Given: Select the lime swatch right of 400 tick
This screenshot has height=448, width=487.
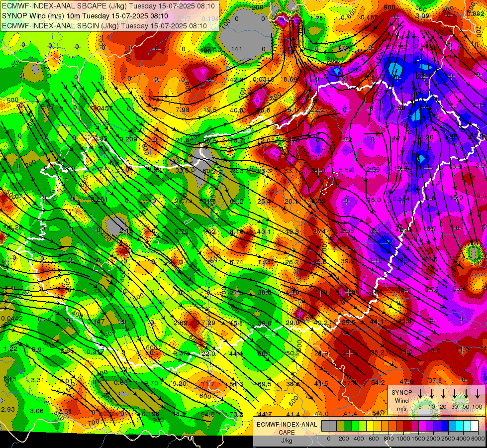Looking at the screenshot, I should [363, 426].
